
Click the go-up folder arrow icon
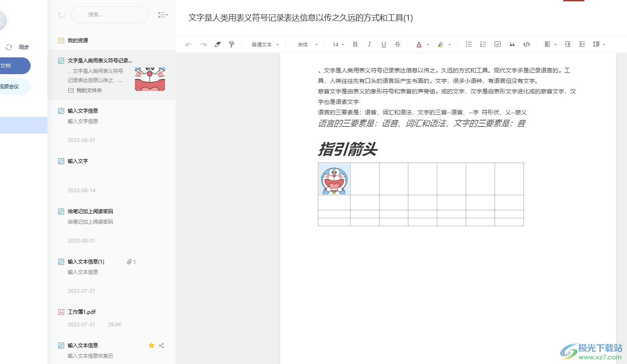point(61,15)
